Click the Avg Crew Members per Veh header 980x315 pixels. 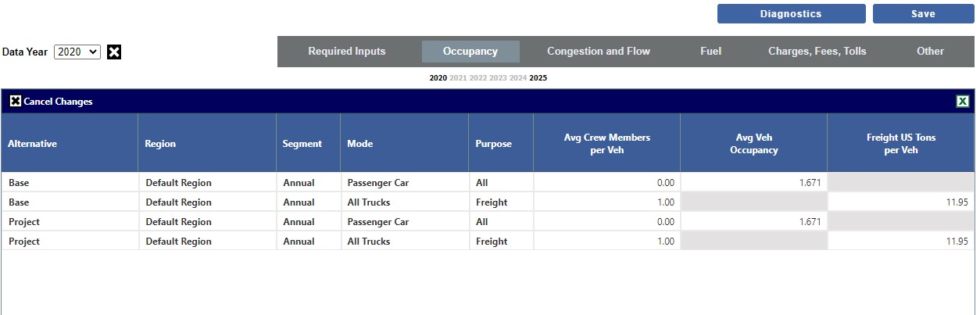(x=606, y=143)
